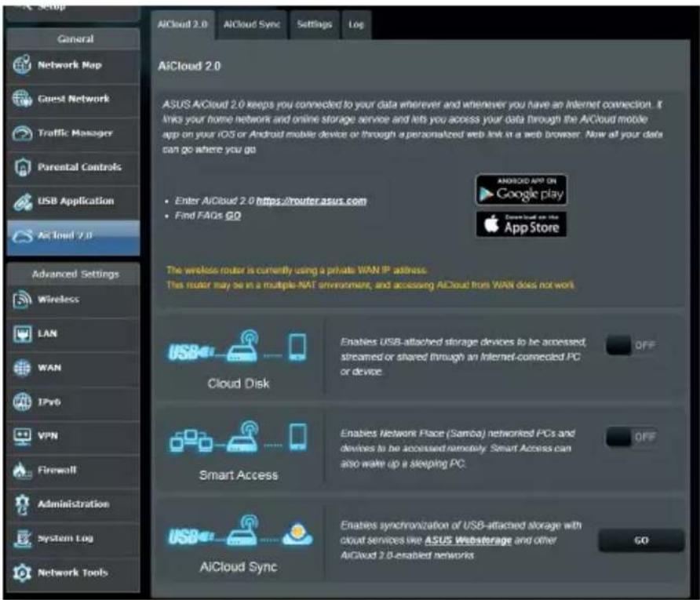Switch to the AiCloud 2.0 tab

(183, 24)
